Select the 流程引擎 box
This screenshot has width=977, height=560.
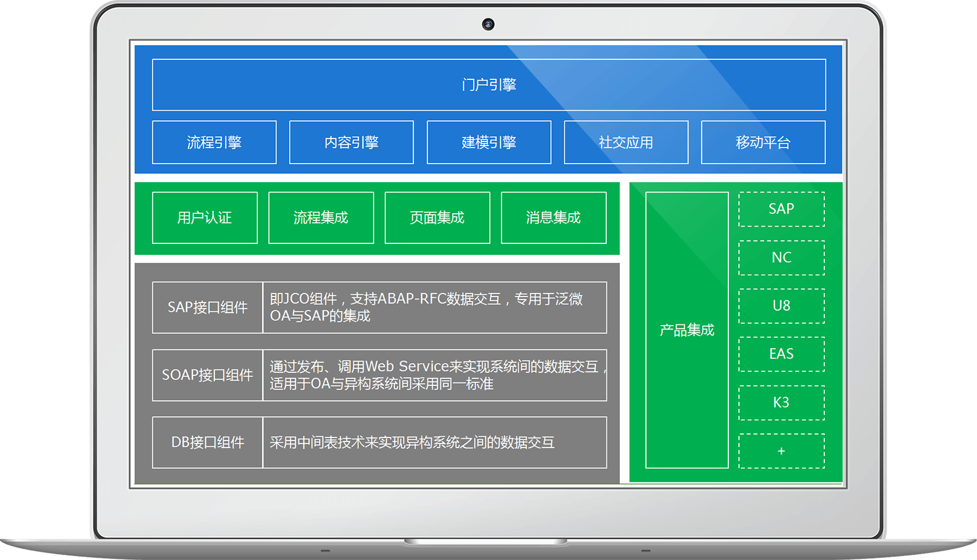point(214,142)
